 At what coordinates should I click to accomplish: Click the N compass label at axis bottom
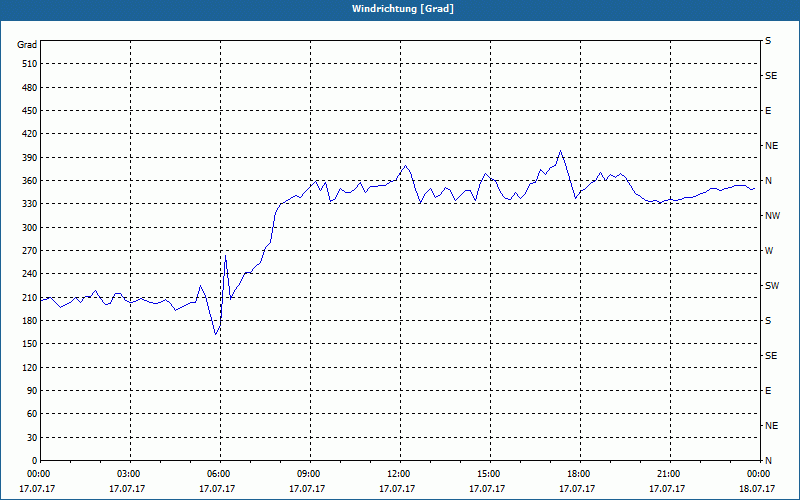click(x=768, y=461)
